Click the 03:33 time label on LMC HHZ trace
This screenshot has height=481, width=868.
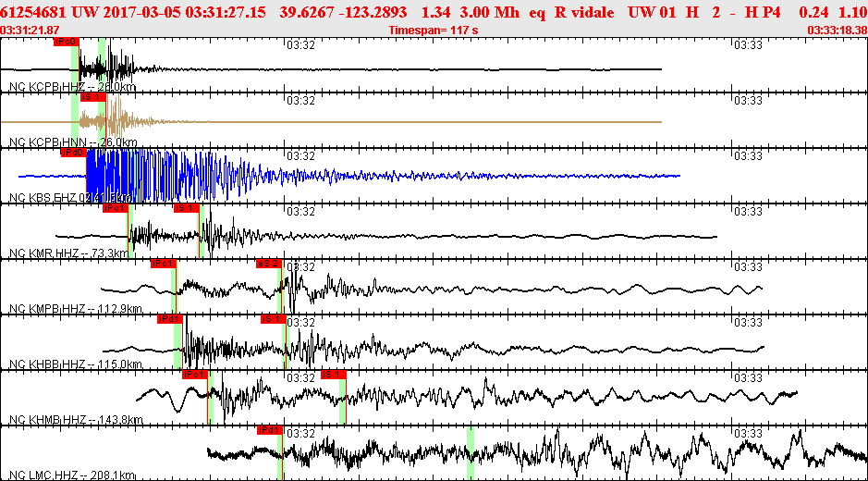click(x=748, y=433)
